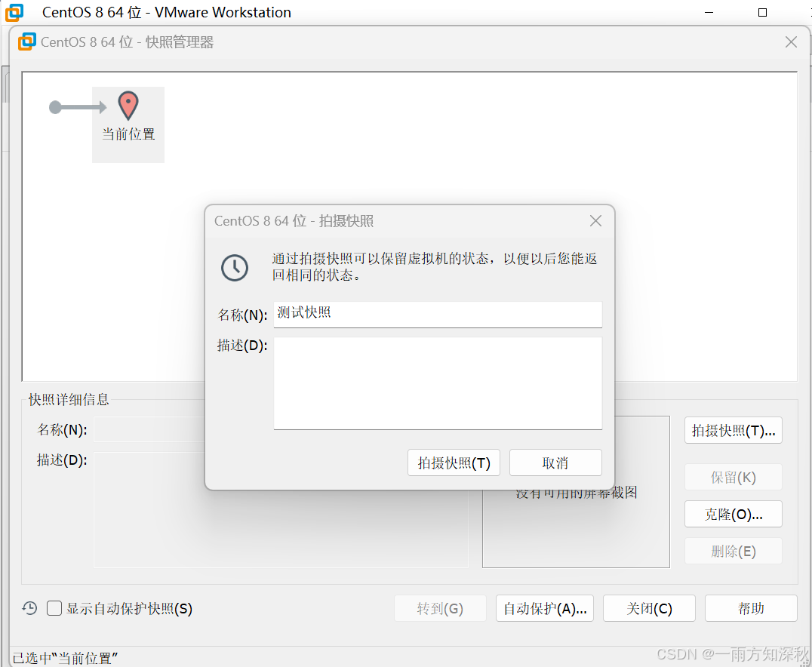
Task: Click the 没有可用的屏幕截图 preview area
Action: [x=576, y=492]
